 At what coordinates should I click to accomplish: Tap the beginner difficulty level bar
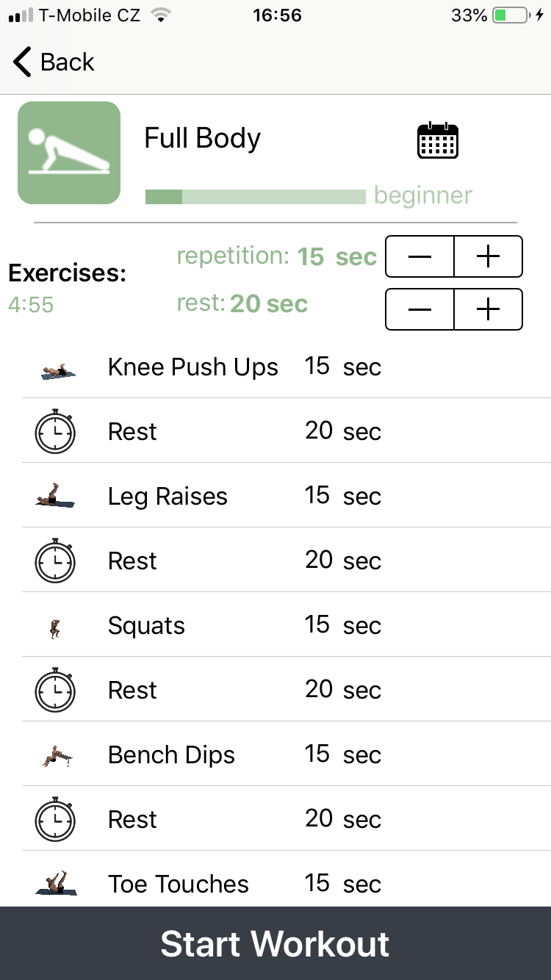255,197
